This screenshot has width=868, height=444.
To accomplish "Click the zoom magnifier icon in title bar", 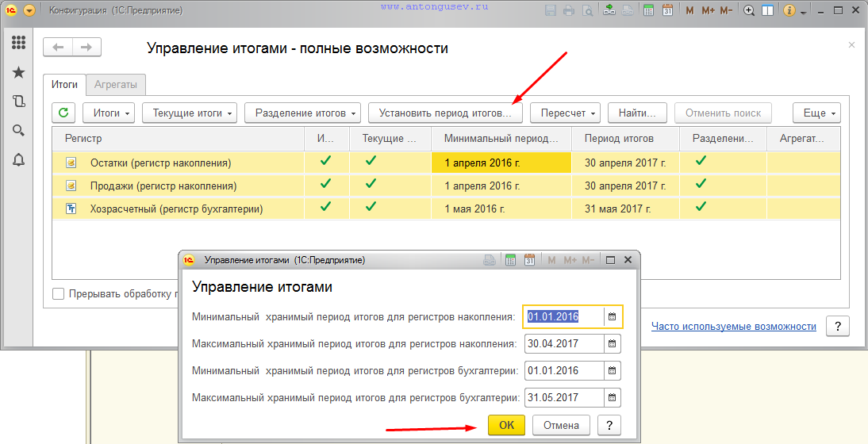I will (x=749, y=10).
